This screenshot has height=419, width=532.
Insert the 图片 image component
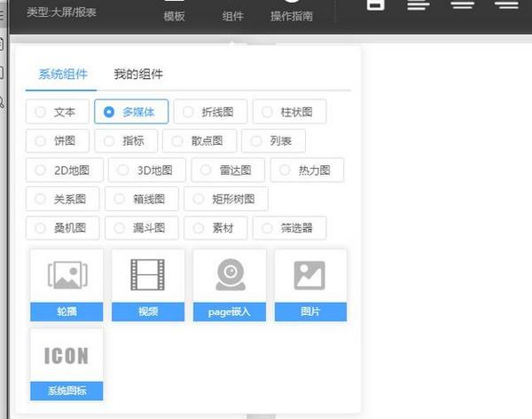[310, 284]
